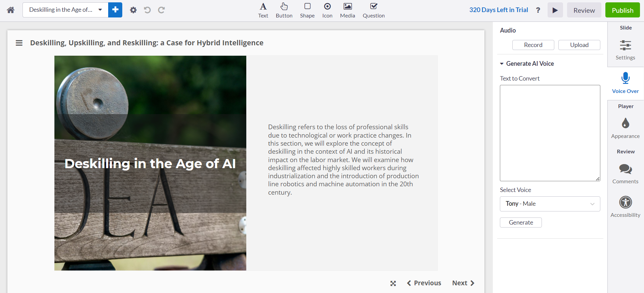Viewport: 644px width, 293px height.
Task: Open the slide hamburger menu
Action: (x=19, y=43)
